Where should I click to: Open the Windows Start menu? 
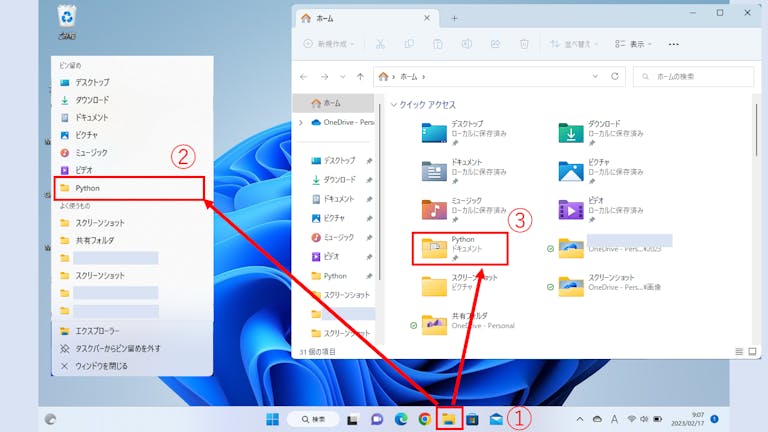click(272, 419)
